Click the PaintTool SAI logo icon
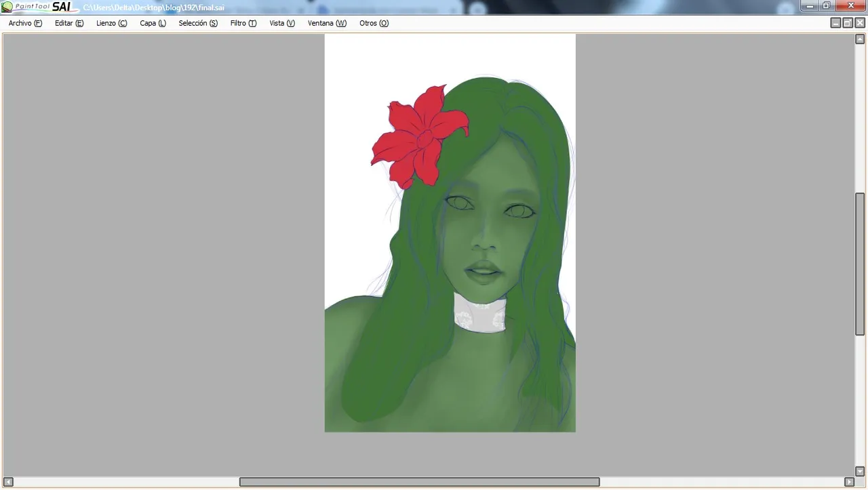Screen dimensions: 868x490 [7, 7]
